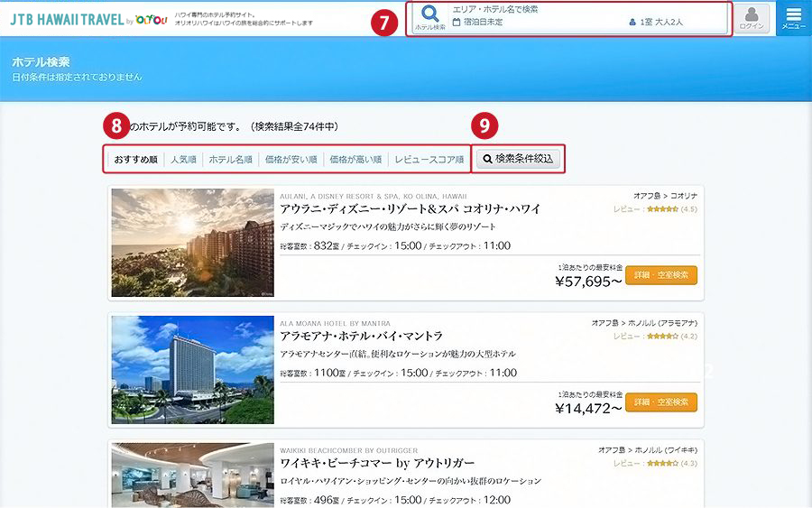Click the Ala Moana 4.2 review stars
The width and height of the screenshot is (812, 508).
click(662, 336)
